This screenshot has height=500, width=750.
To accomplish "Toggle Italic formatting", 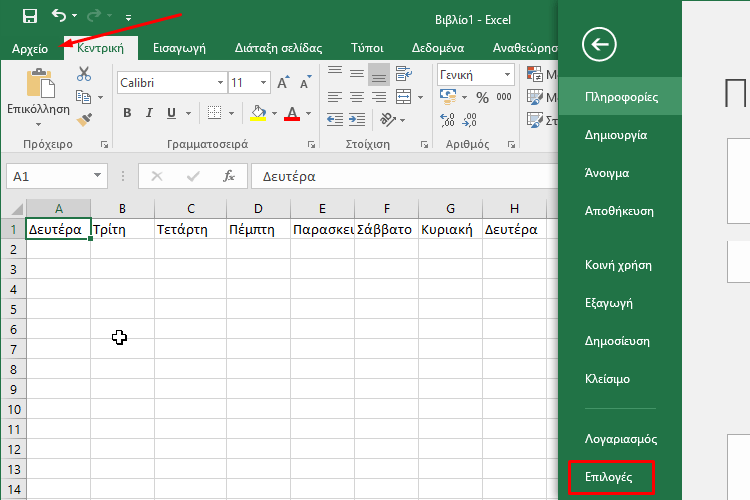I will [x=149, y=113].
